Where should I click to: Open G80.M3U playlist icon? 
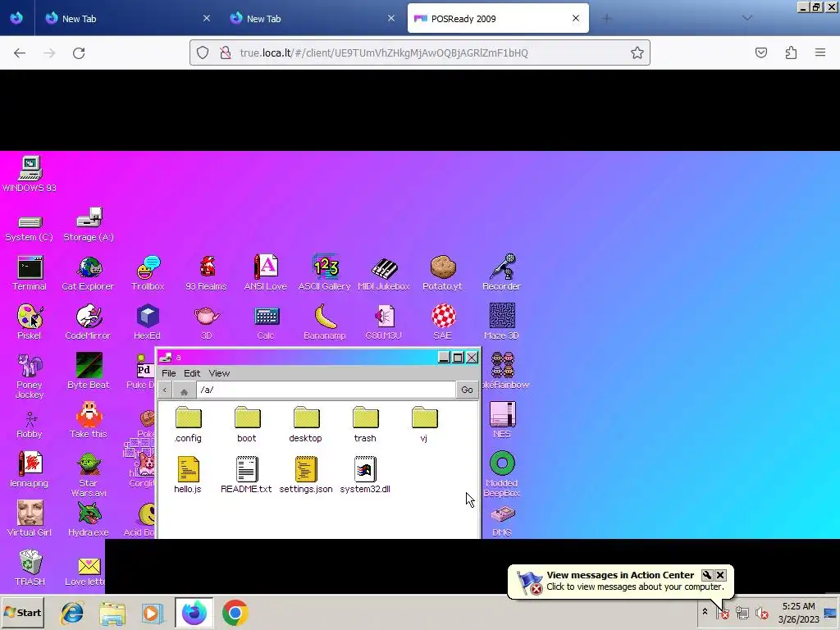384,322
